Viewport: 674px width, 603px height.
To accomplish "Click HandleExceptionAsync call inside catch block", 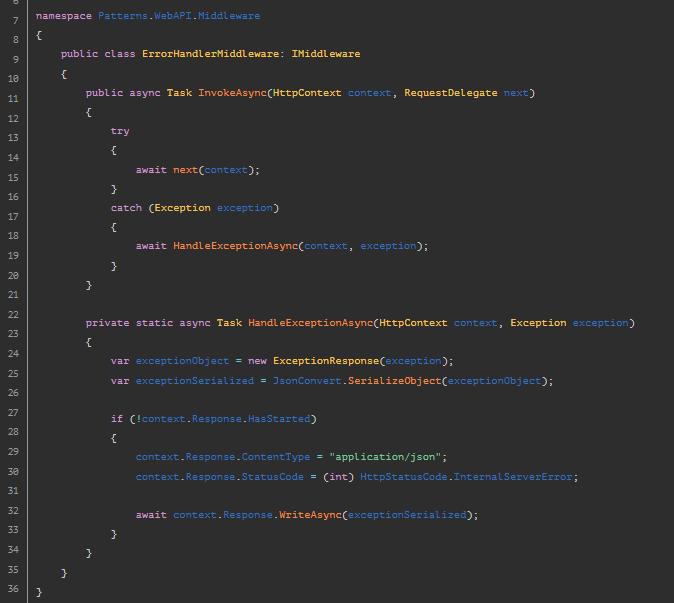I will pyautogui.click(x=236, y=246).
